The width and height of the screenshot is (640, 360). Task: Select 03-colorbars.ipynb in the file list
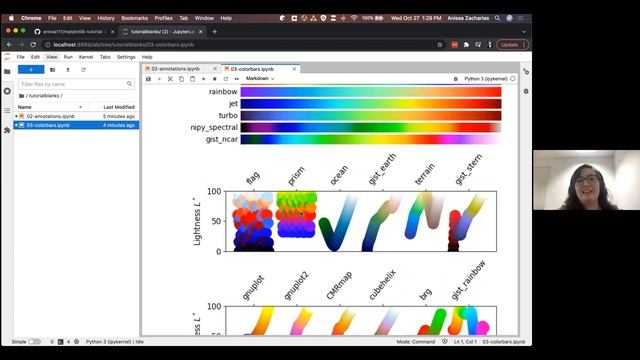coord(76,125)
